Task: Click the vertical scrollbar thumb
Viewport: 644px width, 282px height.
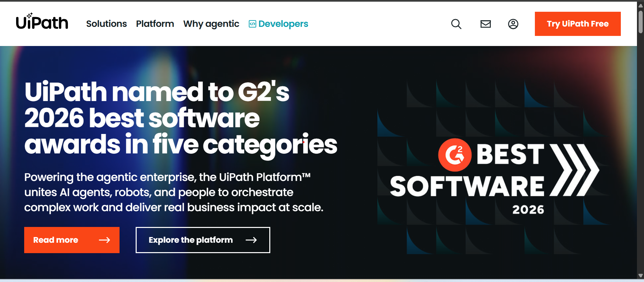Action: (x=640, y=22)
